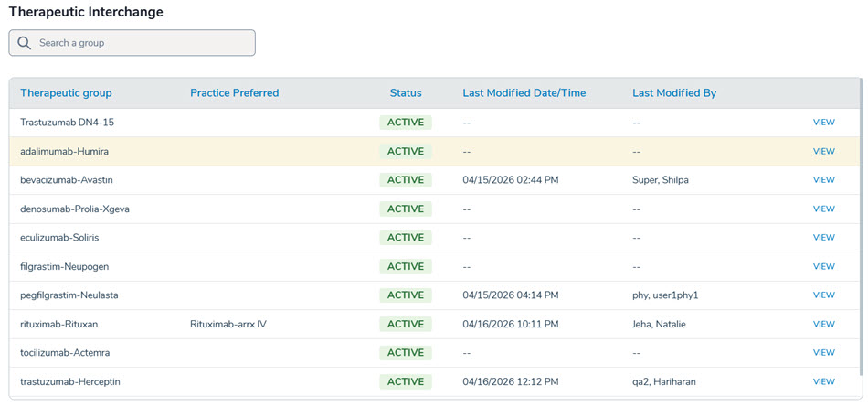Open VIEW for filgrastim-Neupogen
868x407 pixels.
(x=823, y=267)
